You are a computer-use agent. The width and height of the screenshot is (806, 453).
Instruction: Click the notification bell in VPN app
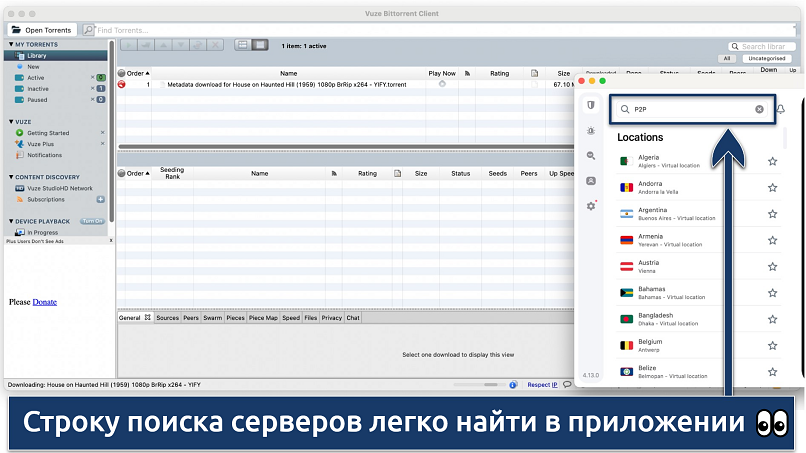[780, 109]
